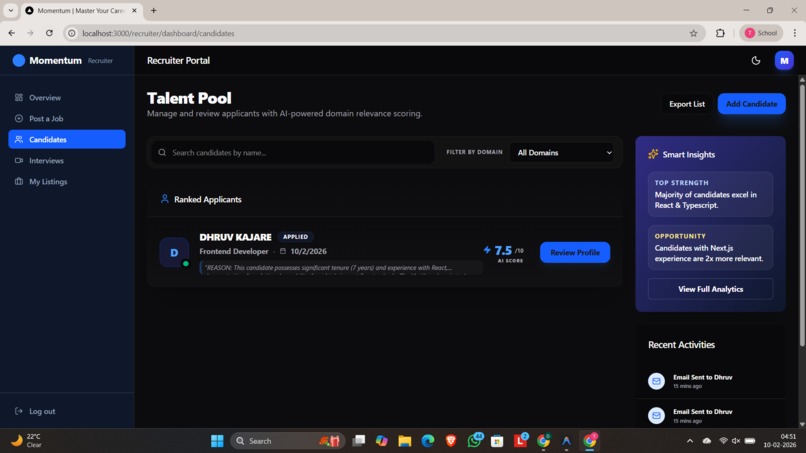Click Dhruv Kajare avatar D
This screenshot has width=806, height=453.
[x=174, y=252]
